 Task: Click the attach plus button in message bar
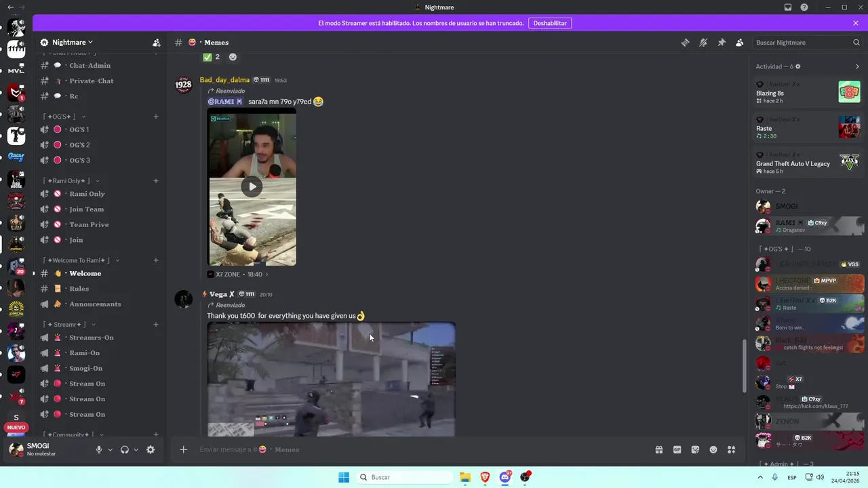point(183,449)
